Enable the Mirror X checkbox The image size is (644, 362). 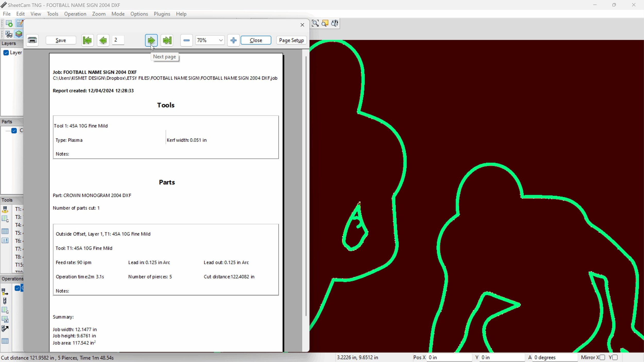(x=602, y=357)
